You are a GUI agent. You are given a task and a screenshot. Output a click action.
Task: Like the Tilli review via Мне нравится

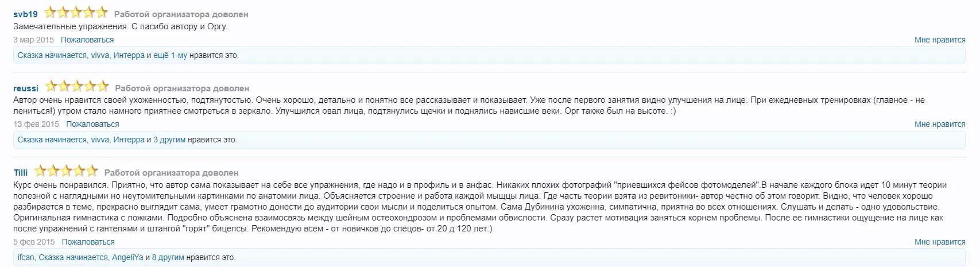click(x=940, y=242)
